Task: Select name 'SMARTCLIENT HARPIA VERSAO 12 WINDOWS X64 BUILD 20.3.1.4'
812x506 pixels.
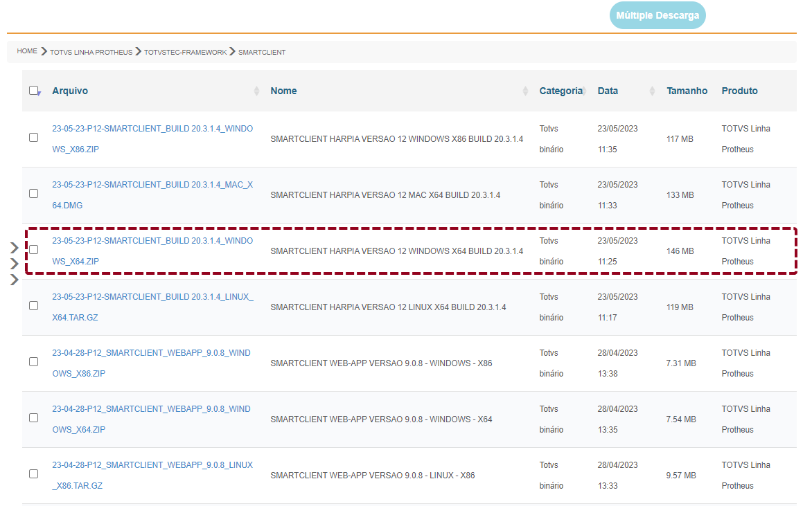Action: [397, 251]
